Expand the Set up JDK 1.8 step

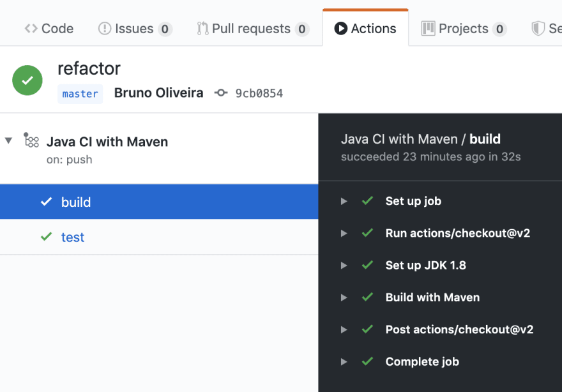pos(344,266)
